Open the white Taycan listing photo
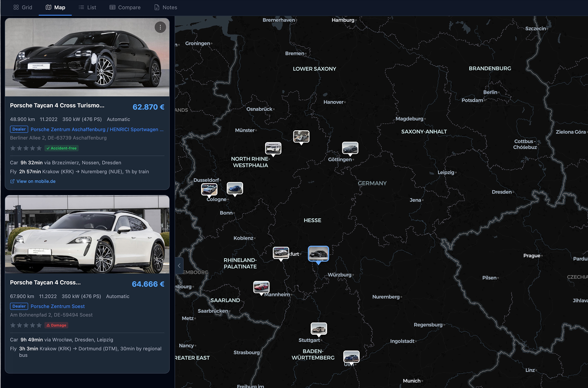588x388 pixels. click(87, 234)
